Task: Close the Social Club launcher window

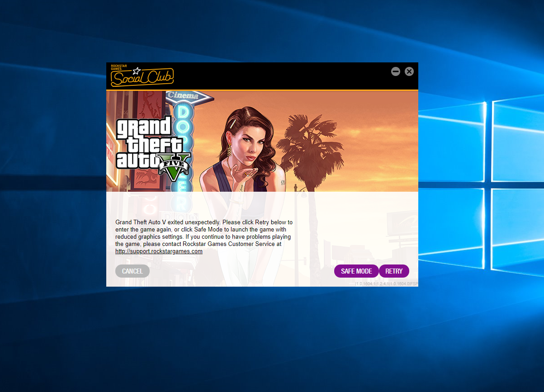Action: [409, 71]
